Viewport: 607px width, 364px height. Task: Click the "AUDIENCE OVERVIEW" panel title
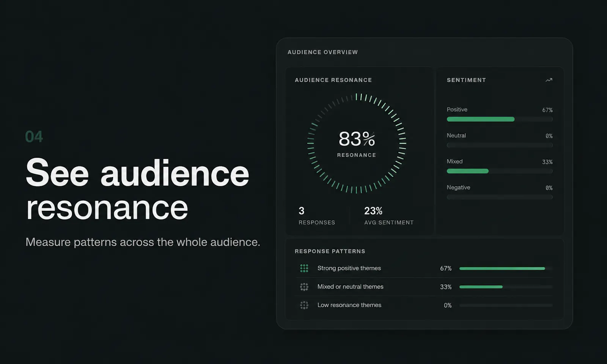point(322,52)
